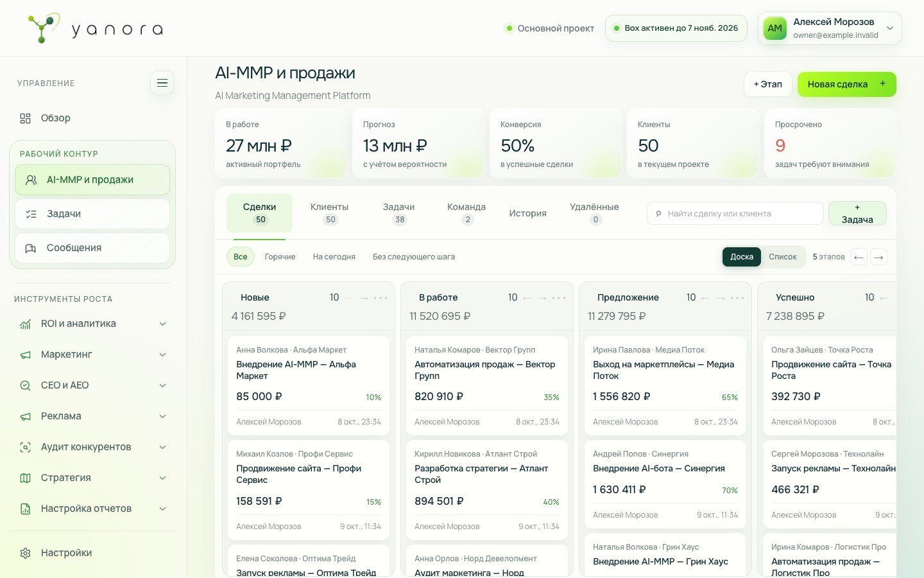Click the yanora logo
Screen dimensions: 924x578
96,28
